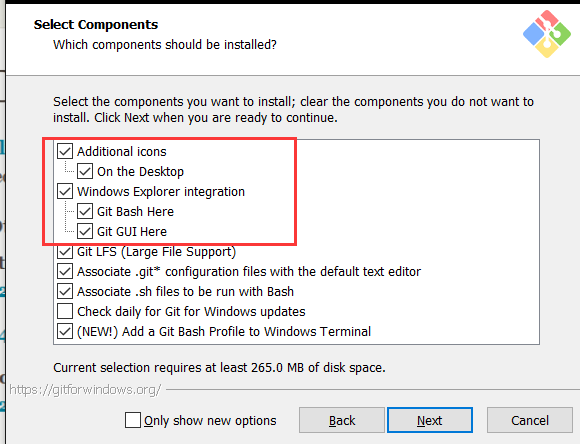Uncheck the Additional icons checkbox
Viewport: 580px width, 444px height.
tap(65, 151)
